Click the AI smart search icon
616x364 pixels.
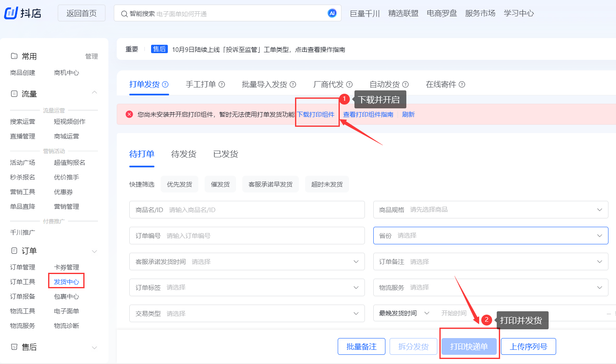(332, 13)
